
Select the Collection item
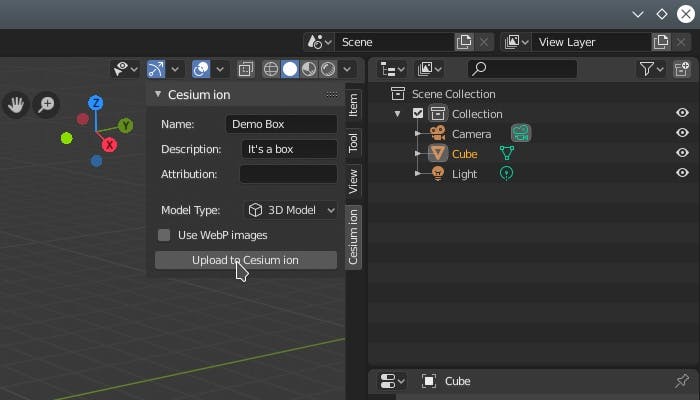(477, 114)
